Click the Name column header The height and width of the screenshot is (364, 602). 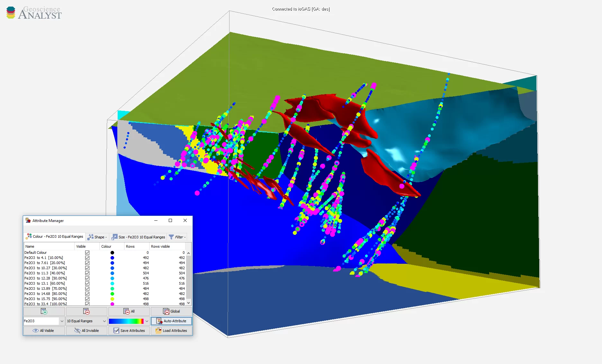(x=49, y=246)
